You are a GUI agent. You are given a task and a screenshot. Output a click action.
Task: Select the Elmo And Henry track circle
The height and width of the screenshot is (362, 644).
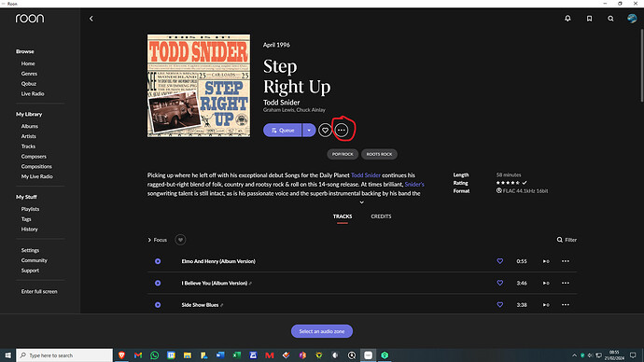(158, 261)
